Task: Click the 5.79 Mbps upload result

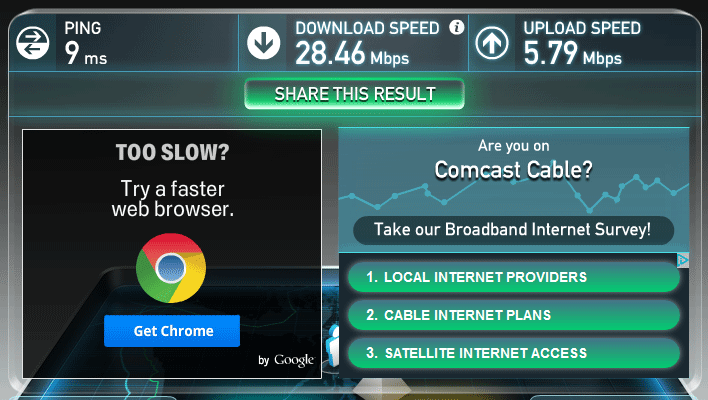Action: pyautogui.click(x=573, y=54)
